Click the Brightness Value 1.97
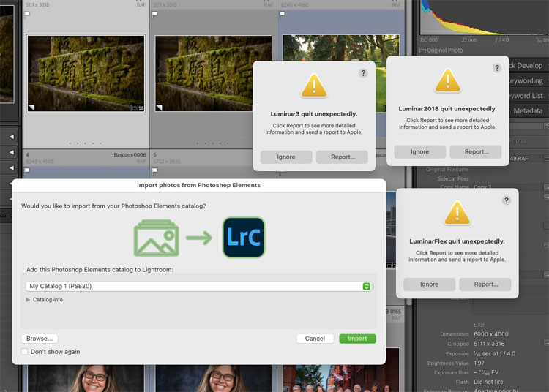 [479, 363]
